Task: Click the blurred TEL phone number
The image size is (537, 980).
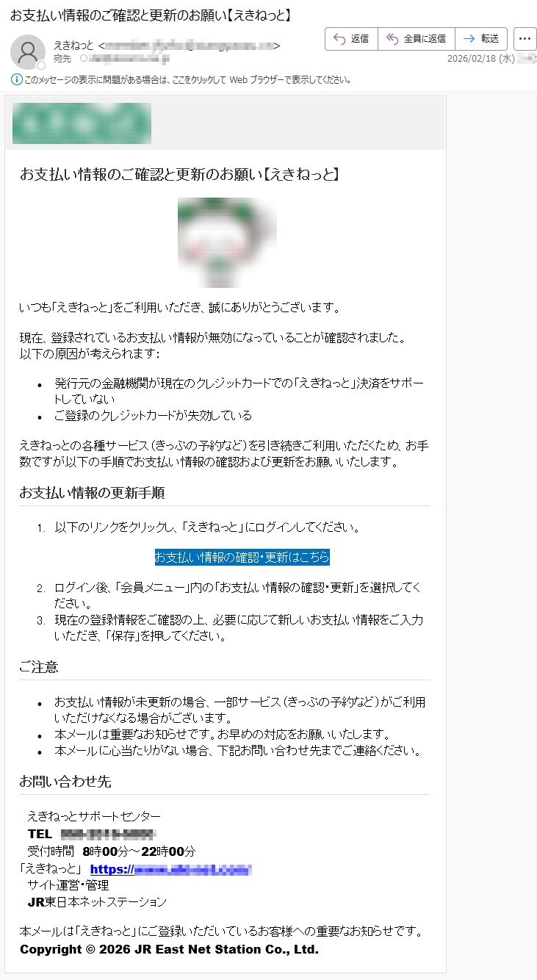Action: (107, 834)
